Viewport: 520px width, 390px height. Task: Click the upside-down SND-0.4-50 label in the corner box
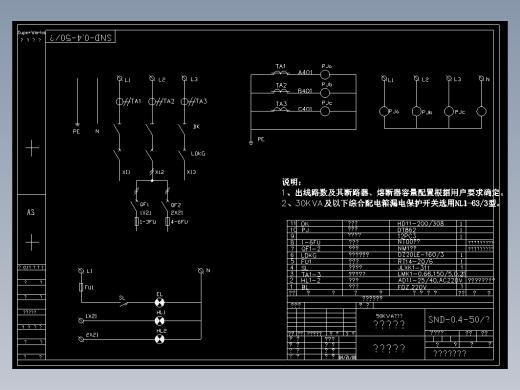click(x=81, y=37)
